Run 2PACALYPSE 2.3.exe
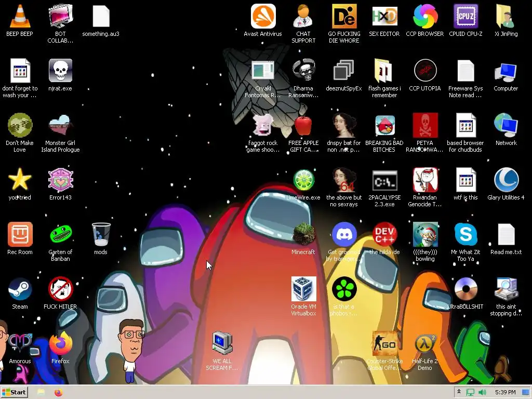The width and height of the screenshot is (532, 399). [x=384, y=180]
